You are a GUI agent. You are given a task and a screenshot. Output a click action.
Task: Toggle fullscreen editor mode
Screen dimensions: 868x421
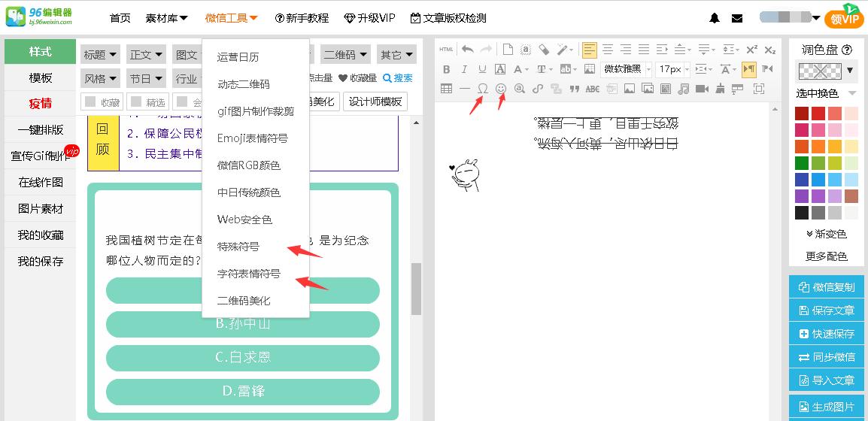tap(759, 89)
